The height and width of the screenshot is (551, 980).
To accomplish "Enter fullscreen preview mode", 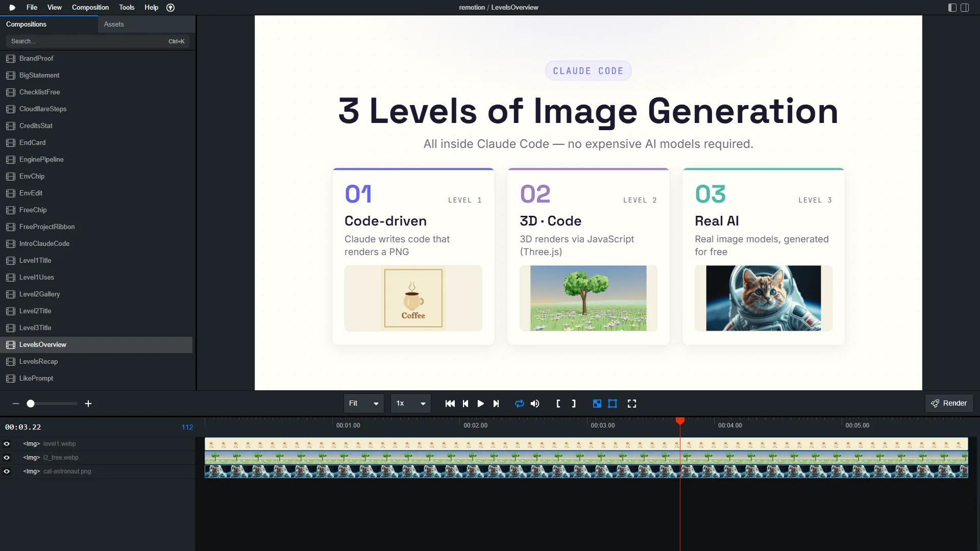I will (632, 404).
